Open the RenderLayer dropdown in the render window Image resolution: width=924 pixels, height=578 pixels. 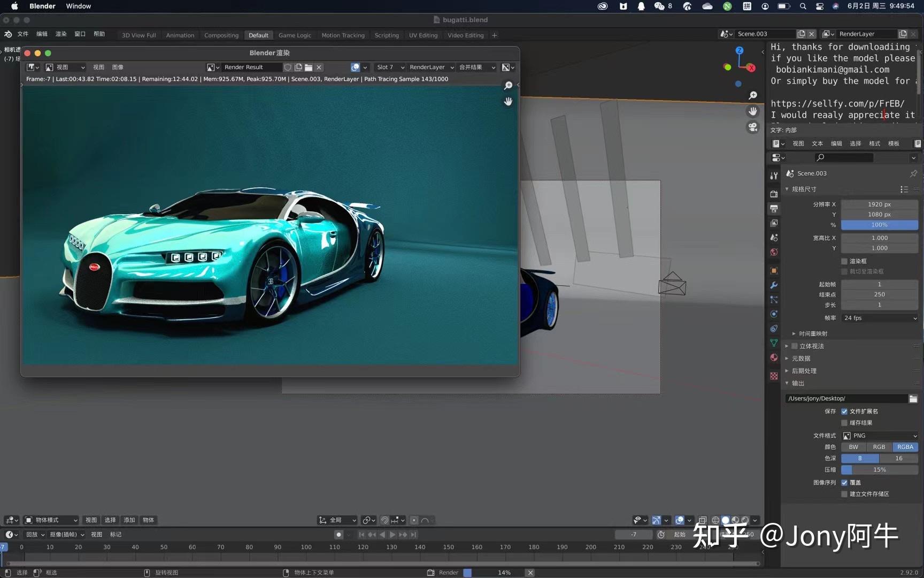point(431,67)
